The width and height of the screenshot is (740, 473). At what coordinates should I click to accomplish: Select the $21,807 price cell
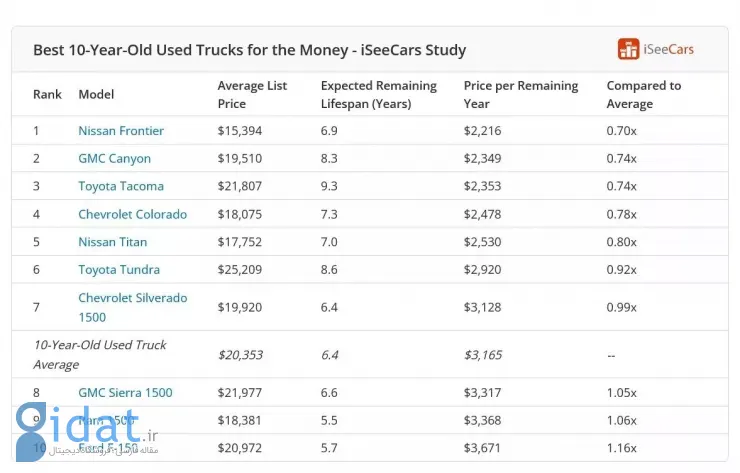point(240,186)
